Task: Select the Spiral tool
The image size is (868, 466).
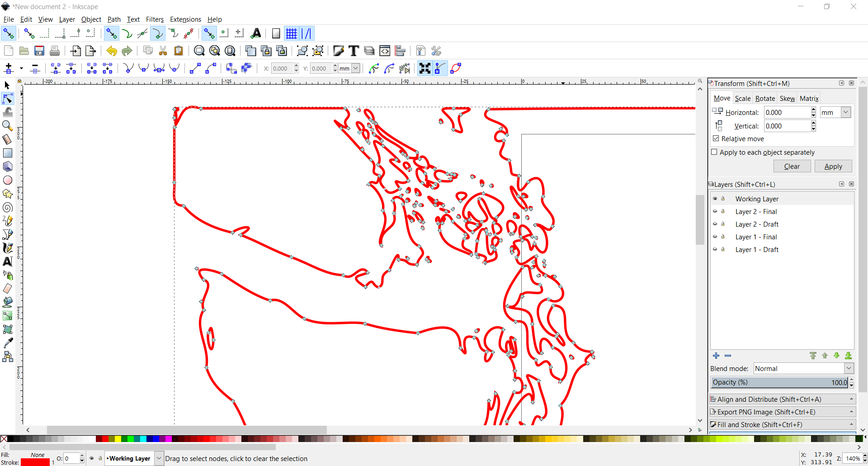Action: 7,207
